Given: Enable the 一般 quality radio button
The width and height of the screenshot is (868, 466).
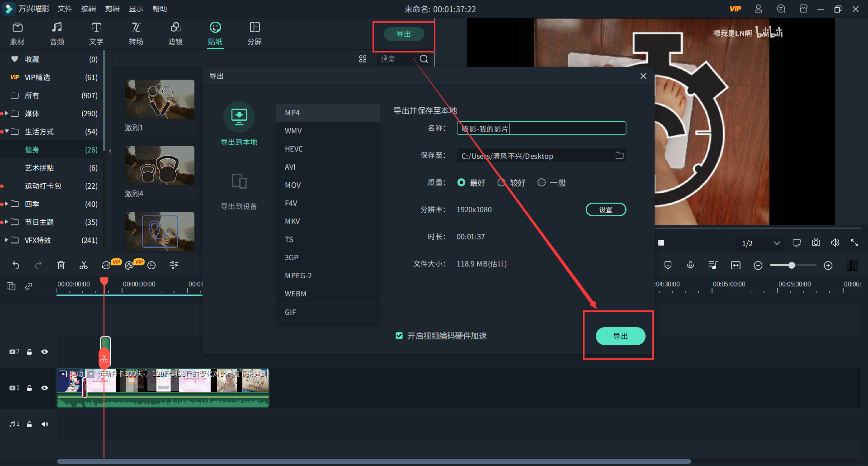Looking at the screenshot, I should 541,182.
